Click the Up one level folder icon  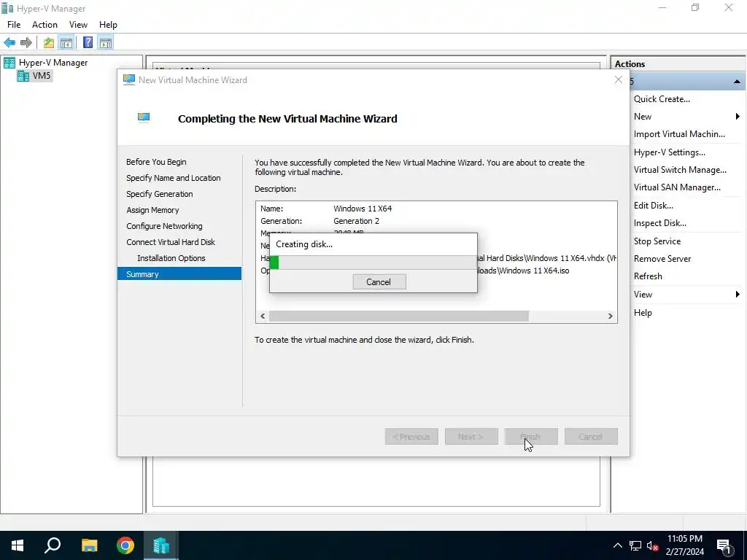[x=49, y=43]
